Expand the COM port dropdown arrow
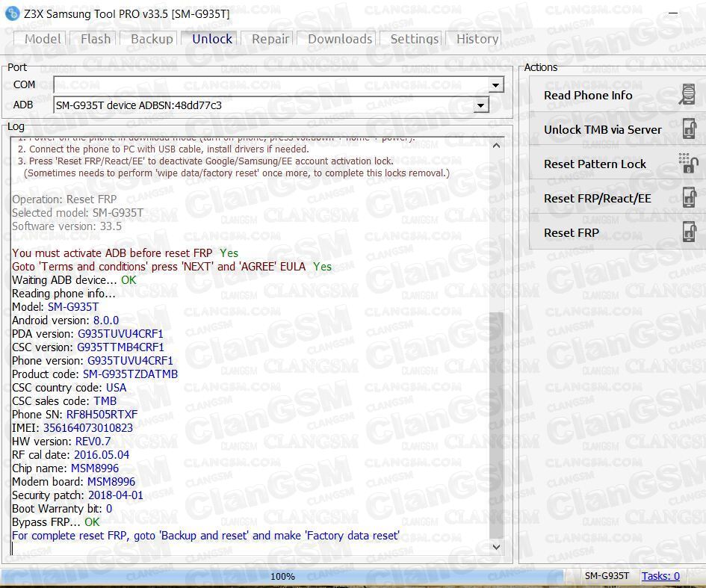Screen dimensions: 706x588 [x=496, y=84]
